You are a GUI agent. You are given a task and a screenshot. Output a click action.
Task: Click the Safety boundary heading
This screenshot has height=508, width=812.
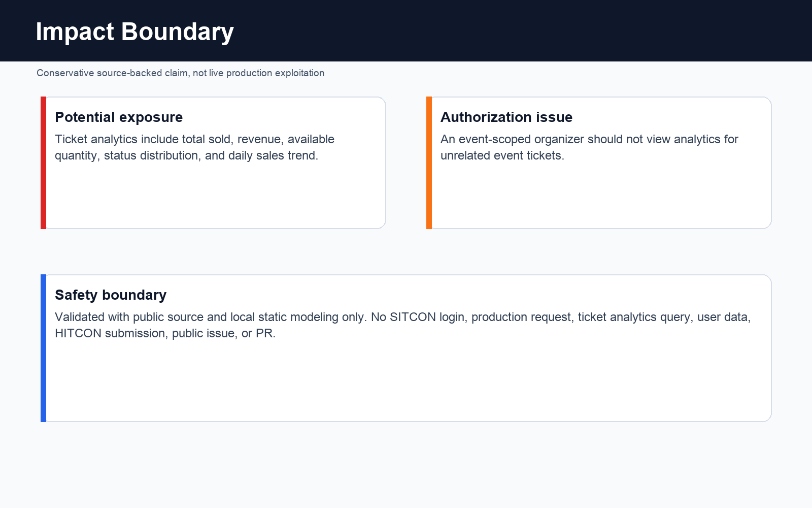111,295
